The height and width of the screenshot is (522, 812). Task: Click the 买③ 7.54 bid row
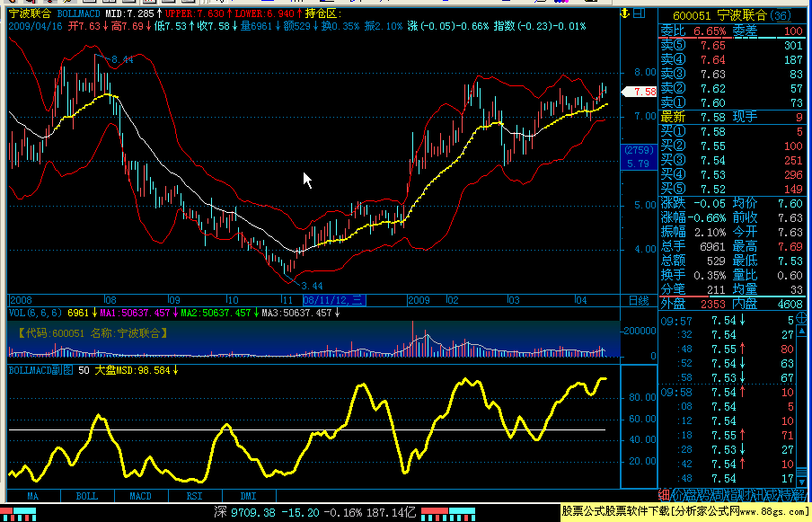(x=732, y=161)
